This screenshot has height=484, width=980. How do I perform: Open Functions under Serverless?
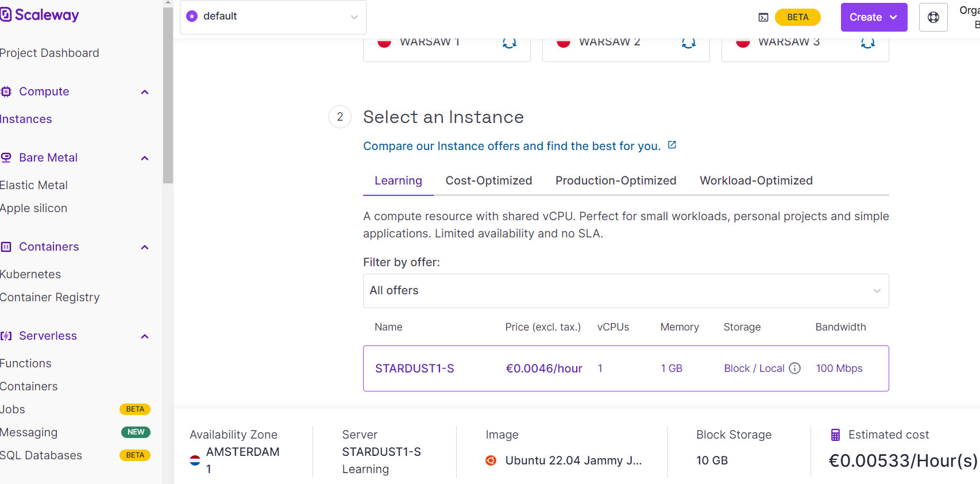26,363
